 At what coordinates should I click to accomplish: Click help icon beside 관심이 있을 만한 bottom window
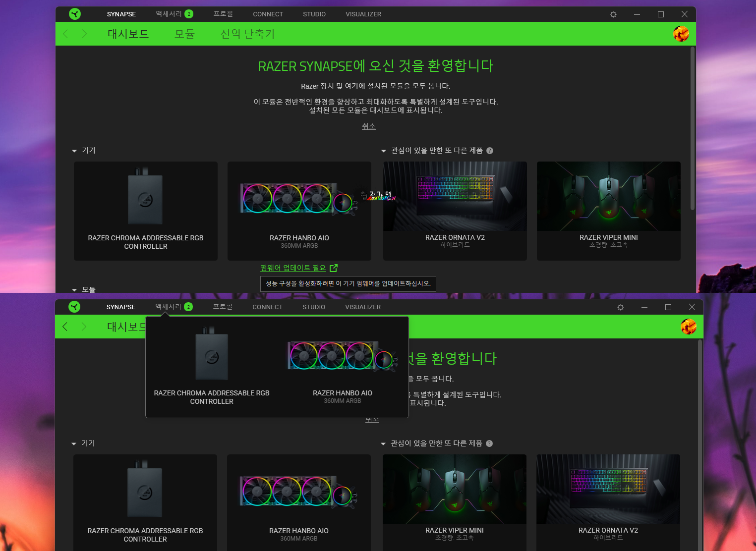coord(489,443)
